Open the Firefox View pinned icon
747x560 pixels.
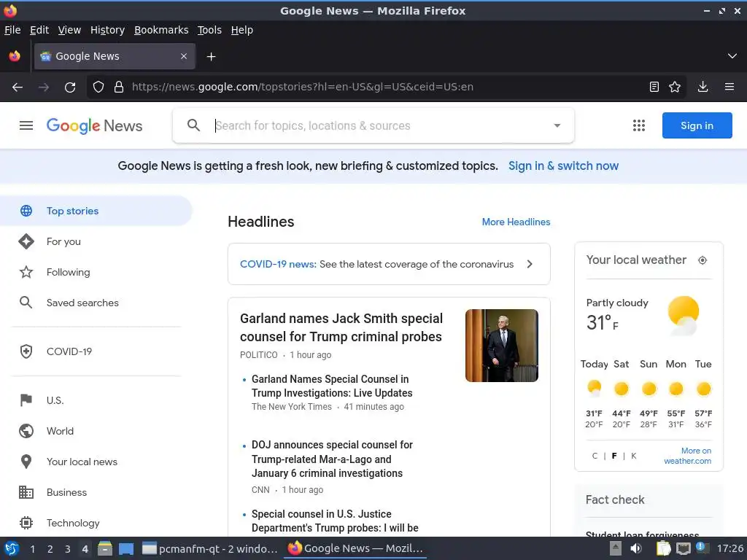[x=15, y=56]
